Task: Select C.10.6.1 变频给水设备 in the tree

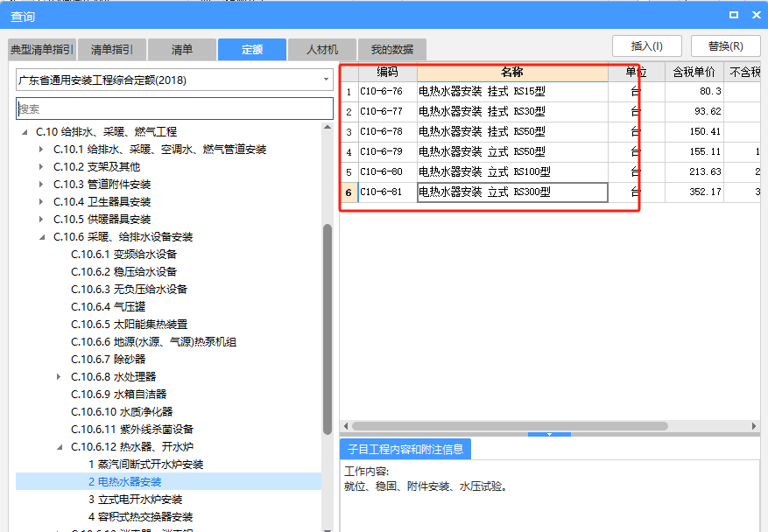Action: pos(124,255)
